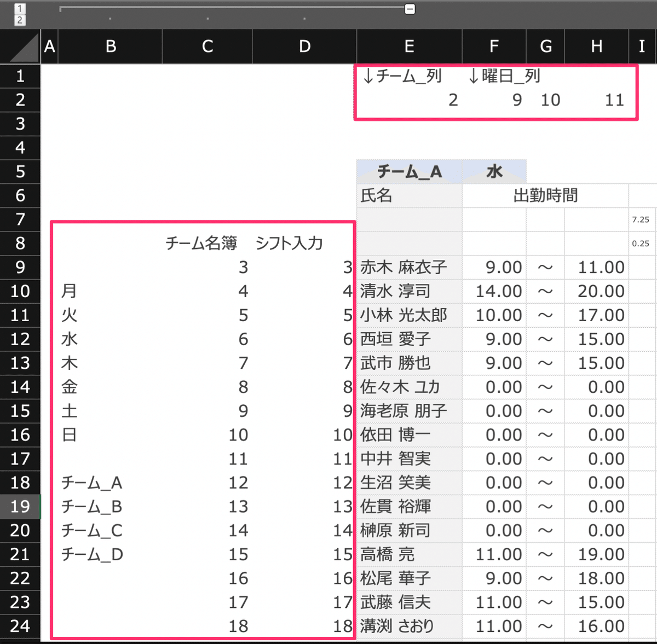
Task: Select column D header
Action: [x=304, y=47]
